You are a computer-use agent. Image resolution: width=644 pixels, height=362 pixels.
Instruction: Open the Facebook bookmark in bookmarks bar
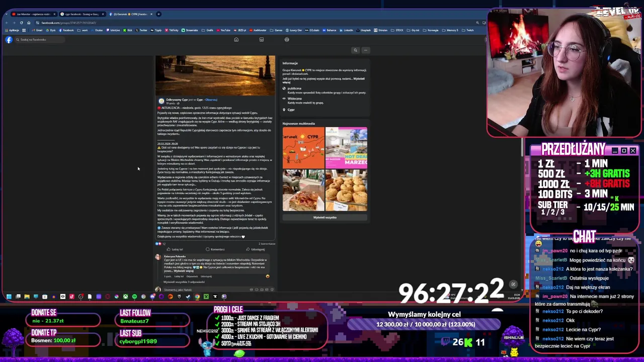(x=66, y=30)
